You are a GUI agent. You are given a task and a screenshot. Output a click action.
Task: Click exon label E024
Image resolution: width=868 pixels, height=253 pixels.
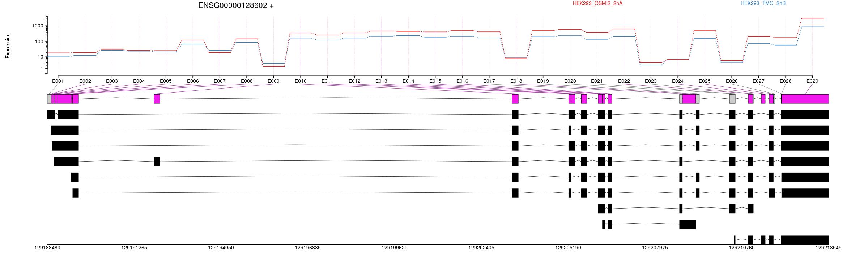point(678,81)
